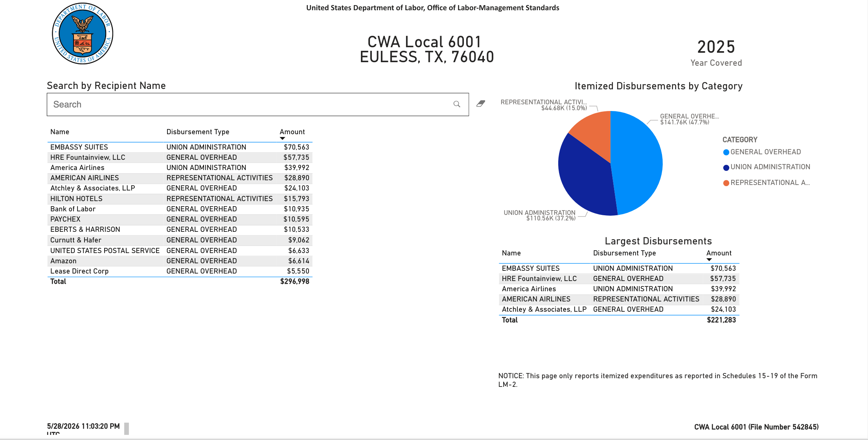Click the $110.56K Union Administration pie label
The width and height of the screenshot is (868, 440).
point(539,215)
